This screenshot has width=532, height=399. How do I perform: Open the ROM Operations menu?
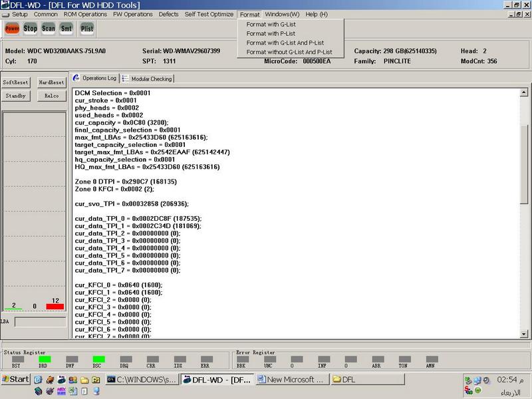(85, 14)
